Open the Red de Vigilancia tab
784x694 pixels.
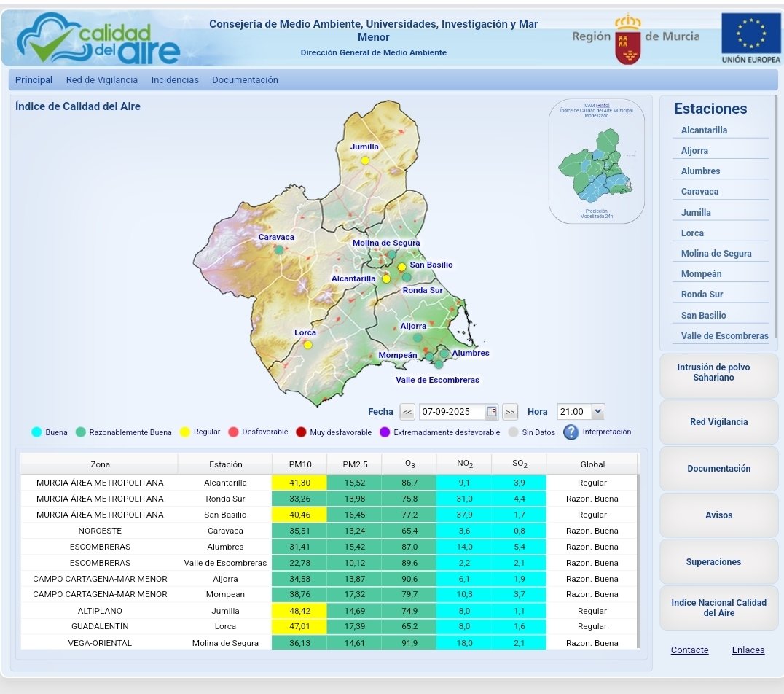(x=103, y=80)
